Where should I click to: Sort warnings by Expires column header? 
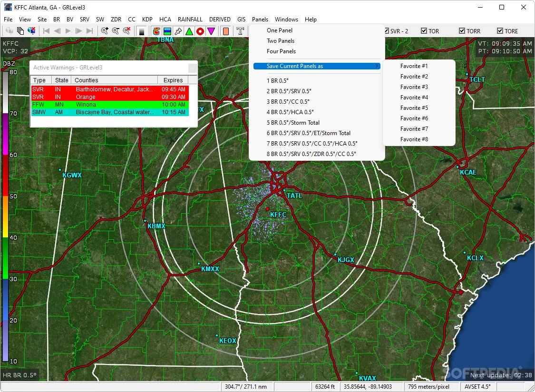coord(173,80)
